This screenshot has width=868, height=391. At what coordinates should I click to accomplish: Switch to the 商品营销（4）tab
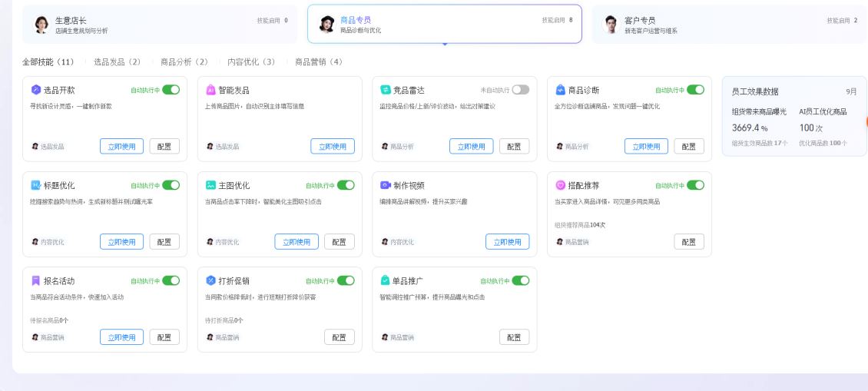(319, 62)
